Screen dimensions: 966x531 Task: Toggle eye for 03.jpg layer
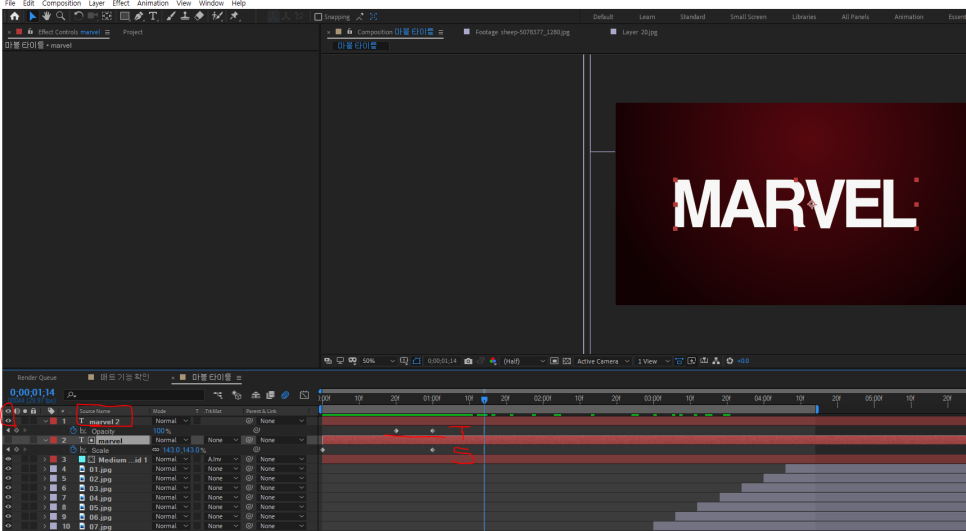point(8,488)
